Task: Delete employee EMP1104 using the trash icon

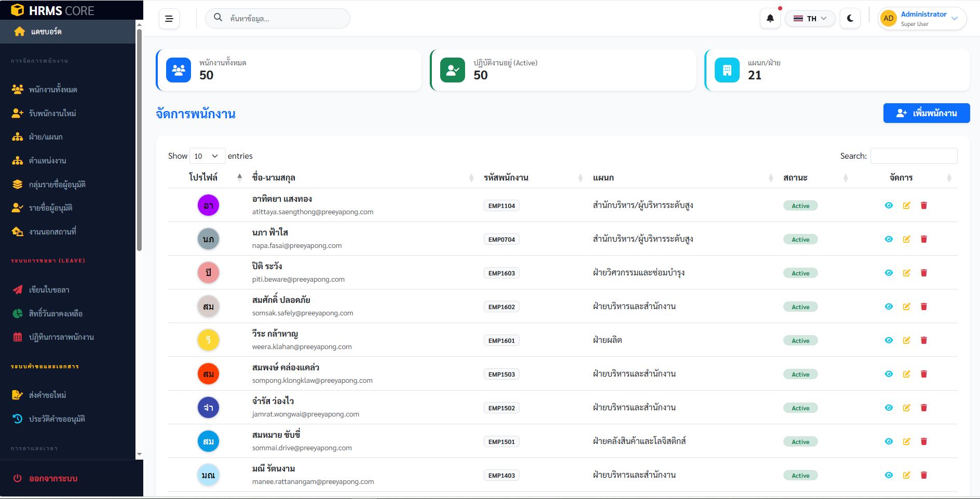Action: [x=923, y=205]
